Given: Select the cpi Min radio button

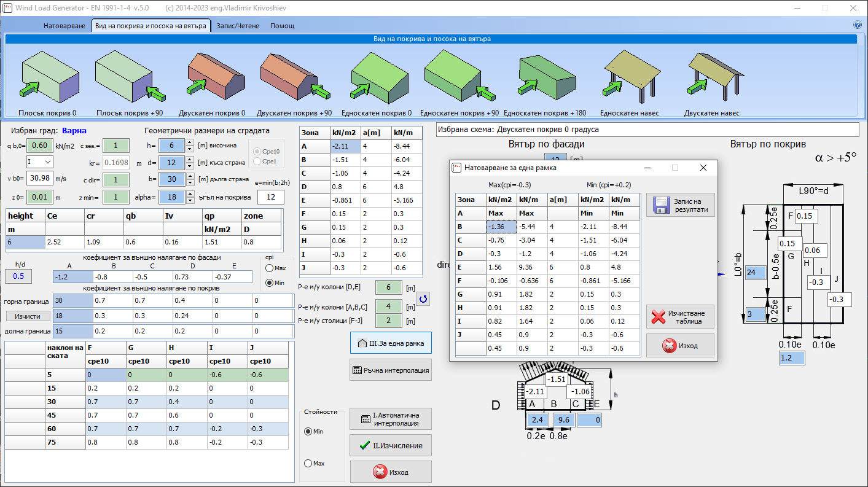Looking at the screenshot, I should coord(270,283).
